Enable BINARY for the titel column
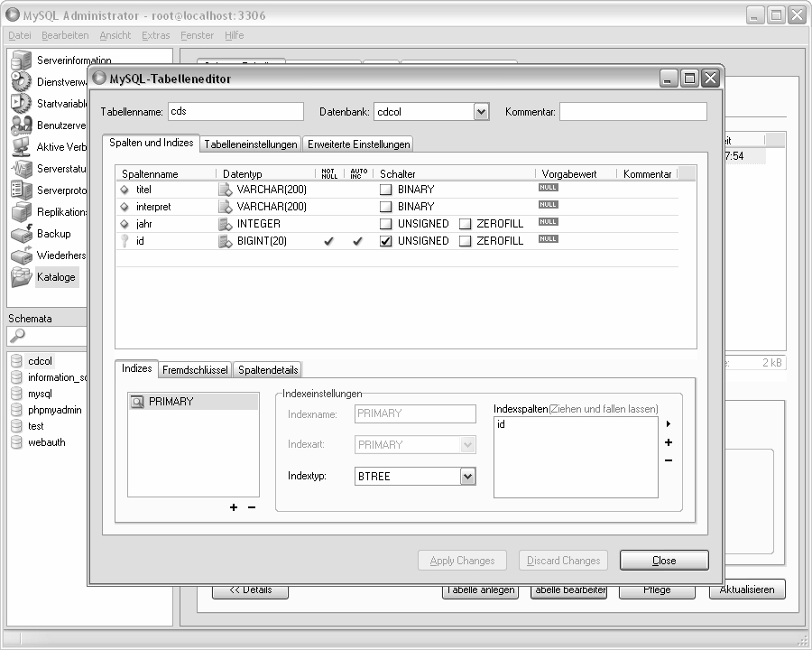The width and height of the screenshot is (812, 650). click(386, 190)
